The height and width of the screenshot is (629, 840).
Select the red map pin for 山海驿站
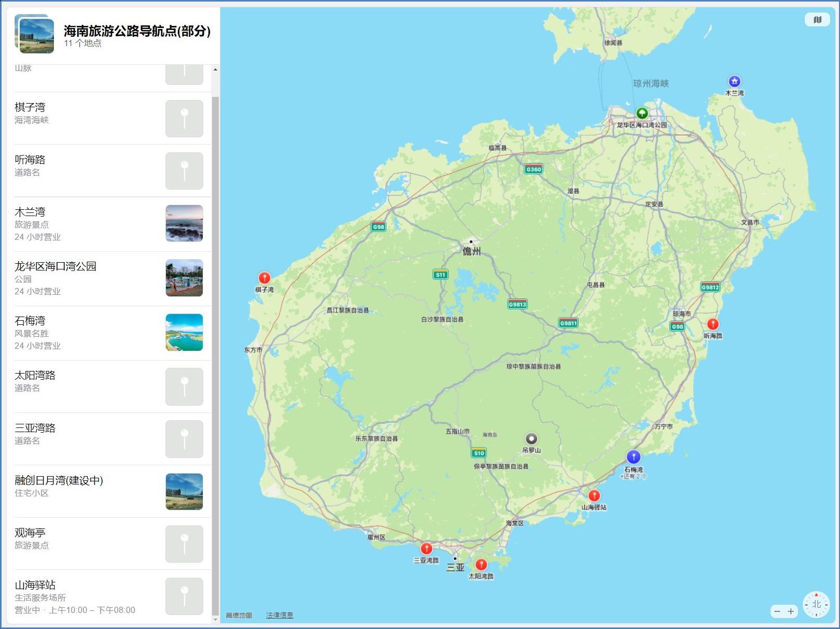pos(594,496)
